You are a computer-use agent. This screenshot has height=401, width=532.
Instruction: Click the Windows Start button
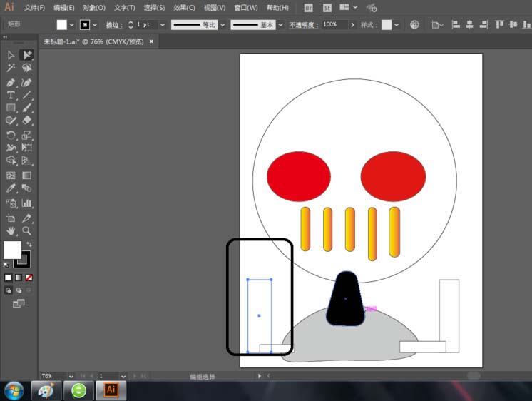coord(14,390)
